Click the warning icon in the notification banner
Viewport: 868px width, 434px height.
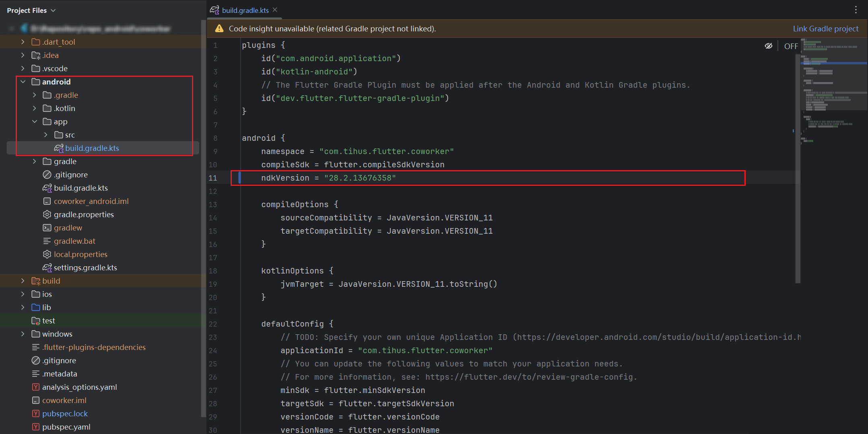[219, 29]
